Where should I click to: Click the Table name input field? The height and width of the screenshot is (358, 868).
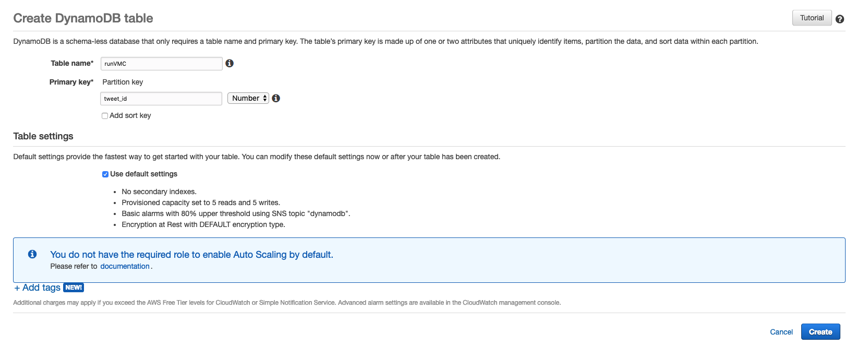[161, 64]
